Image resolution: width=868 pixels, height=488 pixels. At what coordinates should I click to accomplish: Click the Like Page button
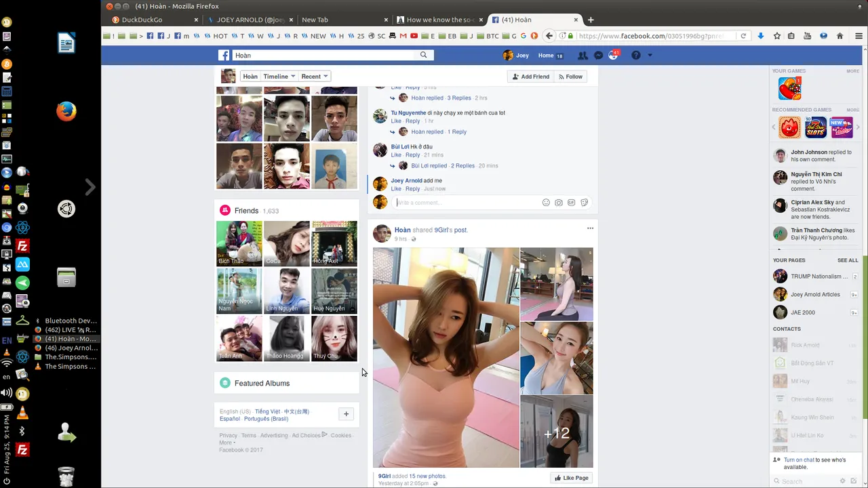(572, 478)
